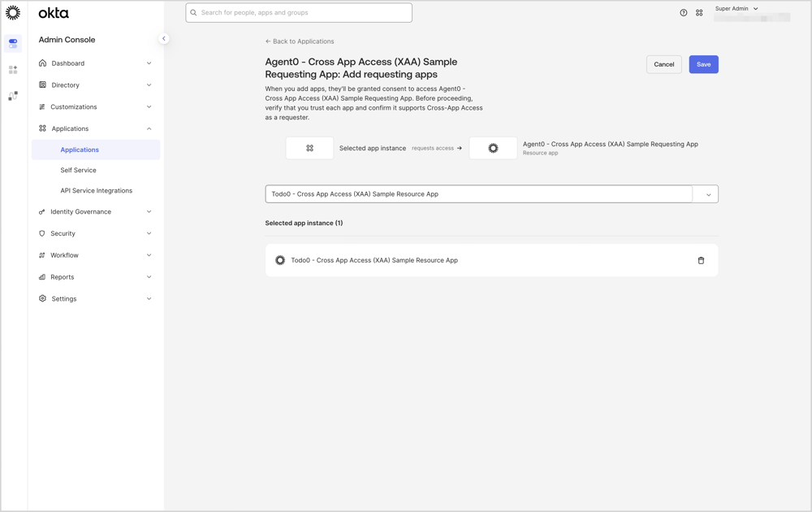The width and height of the screenshot is (812, 512).
Task: Open the help question mark icon
Action: (684, 13)
